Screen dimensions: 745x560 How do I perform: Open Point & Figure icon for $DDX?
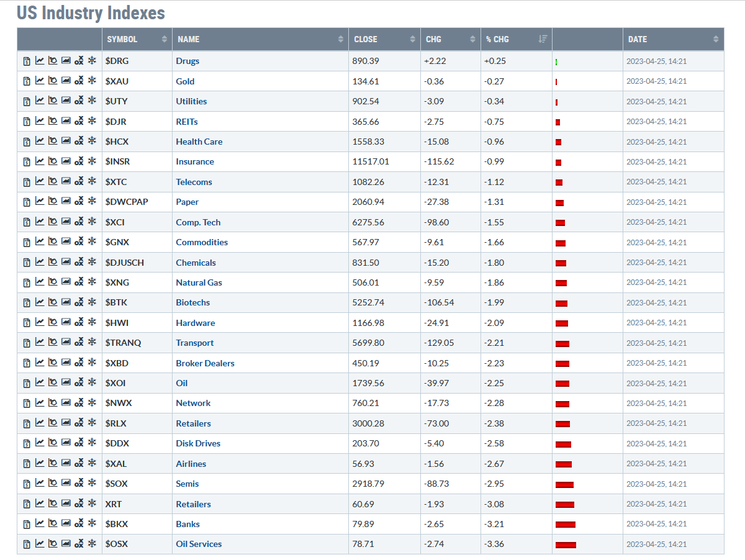79,443
